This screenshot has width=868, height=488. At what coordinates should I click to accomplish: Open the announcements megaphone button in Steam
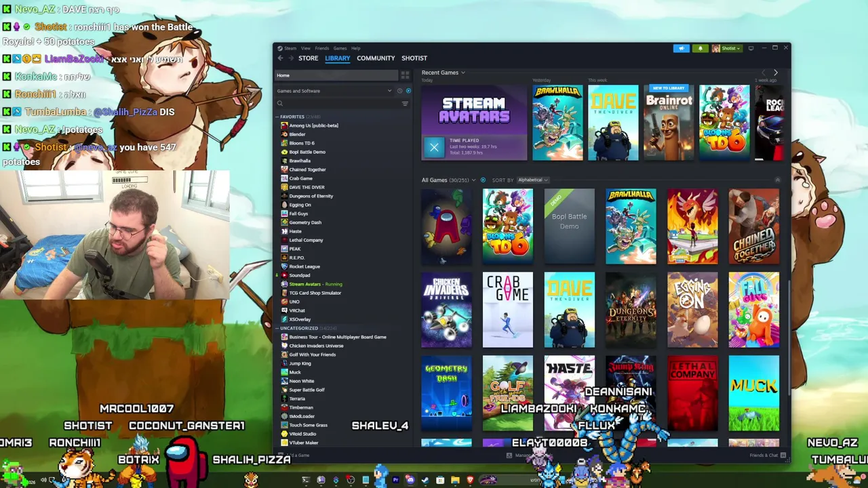tap(682, 48)
